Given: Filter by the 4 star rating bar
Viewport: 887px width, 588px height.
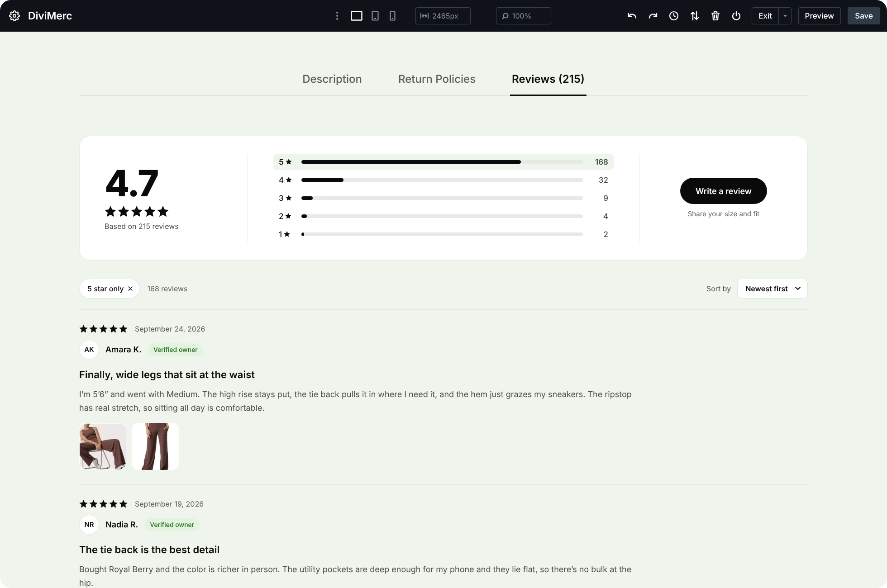Looking at the screenshot, I should (443, 180).
